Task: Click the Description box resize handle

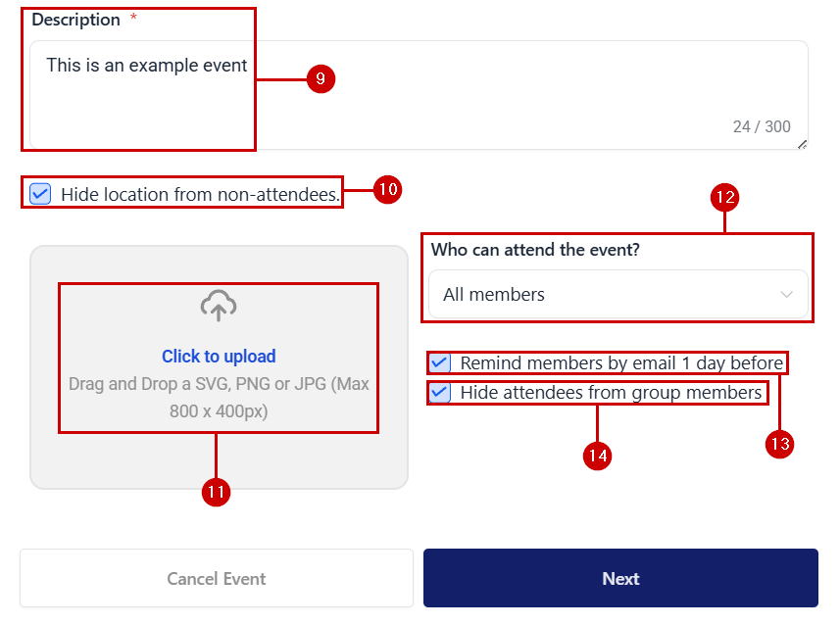Action: pyautogui.click(x=802, y=144)
